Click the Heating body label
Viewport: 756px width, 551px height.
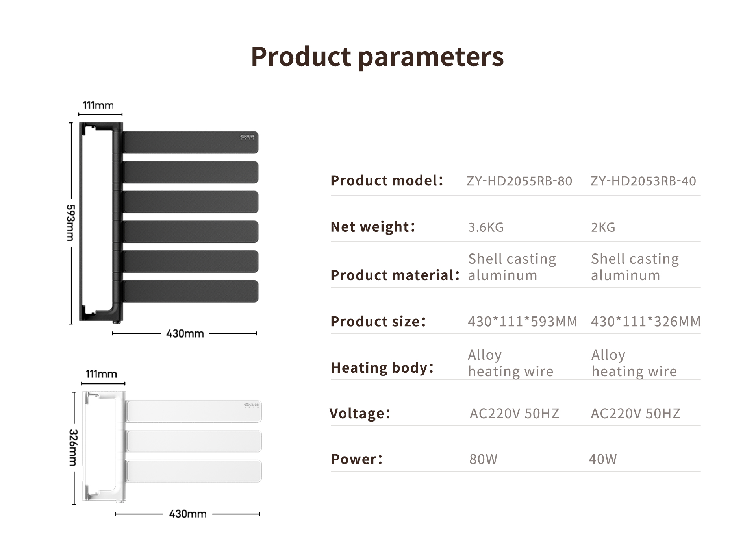382,368
